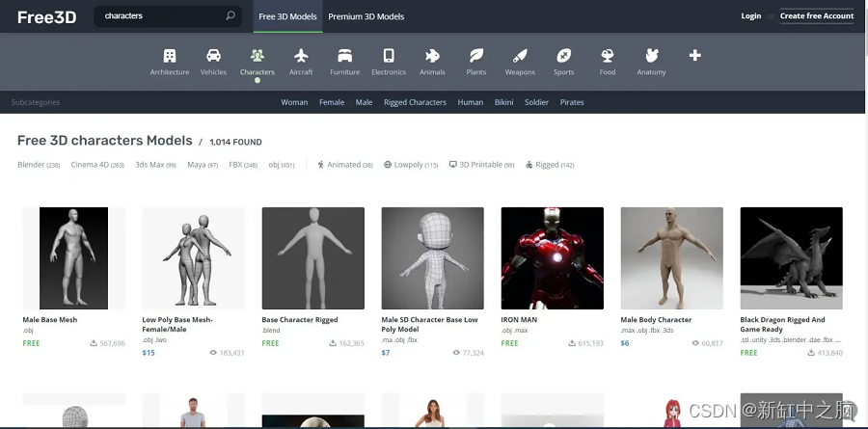Screen dimensions: 868x429
Task: Open Black Dragon Rigged thumbnail
Action: (x=791, y=258)
